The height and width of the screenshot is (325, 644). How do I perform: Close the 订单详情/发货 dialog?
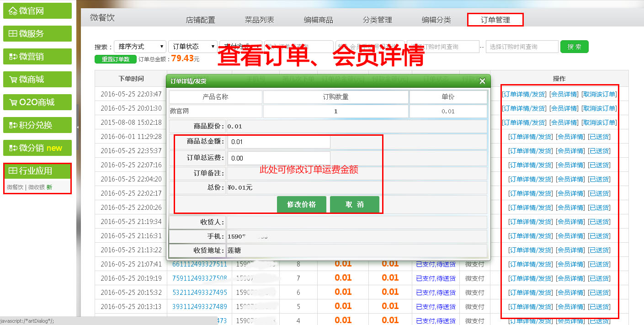[482, 81]
